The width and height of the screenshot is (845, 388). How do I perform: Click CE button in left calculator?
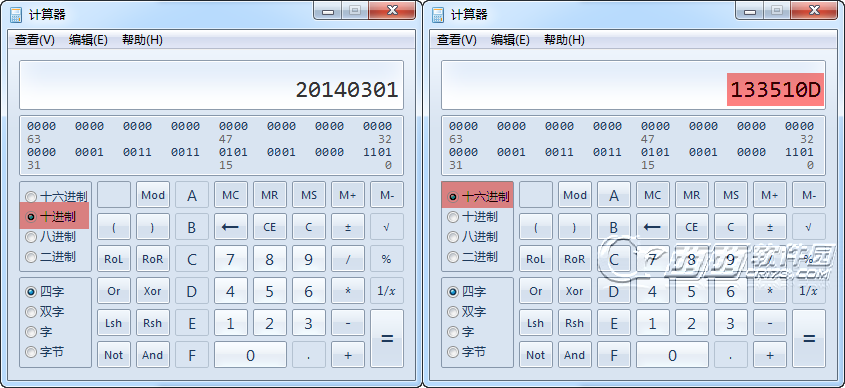(x=269, y=227)
